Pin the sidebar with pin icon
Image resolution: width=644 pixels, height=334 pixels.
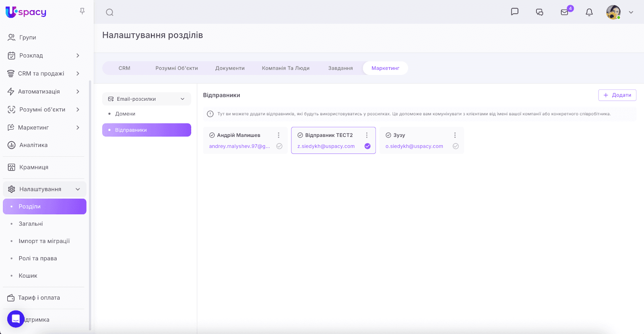click(x=82, y=11)
